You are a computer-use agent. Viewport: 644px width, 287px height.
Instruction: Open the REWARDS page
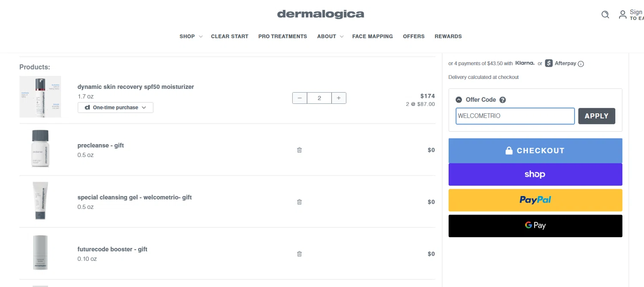pyautogui.click(x=448, y=36)
